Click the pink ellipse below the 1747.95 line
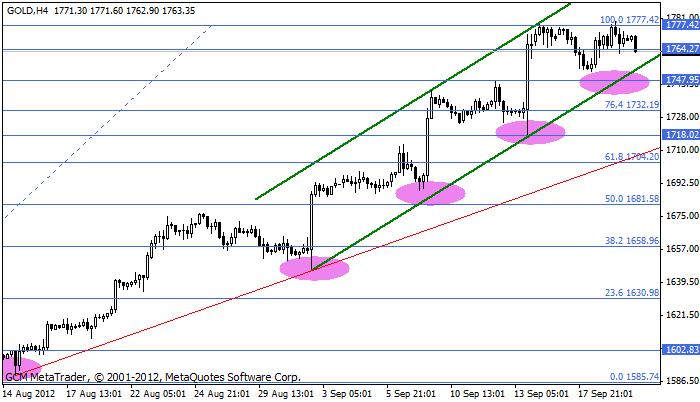Viewport: 700px width, 402px height. coord(614,83)
